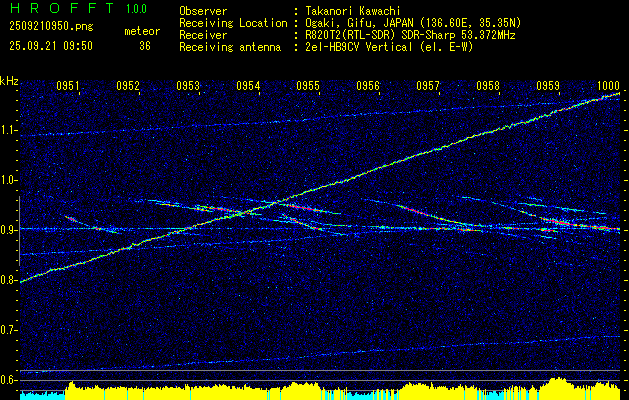The image size is (629, 400).
Task: Click the HROFFT title text
Action: click(x=61, y=8)
